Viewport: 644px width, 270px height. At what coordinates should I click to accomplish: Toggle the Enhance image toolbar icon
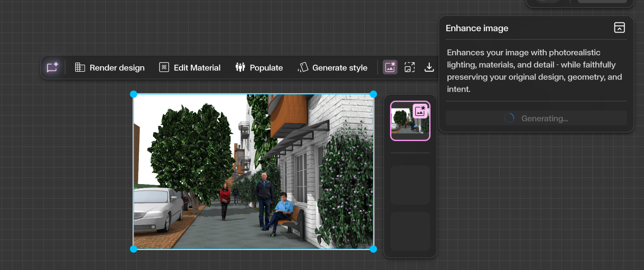coord(390,67)
